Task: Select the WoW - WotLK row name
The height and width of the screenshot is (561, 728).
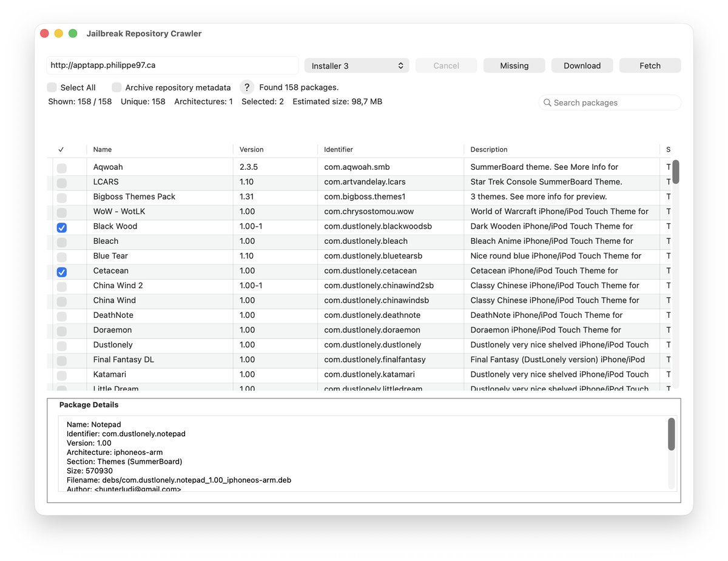Action: (x=119, y=212)
